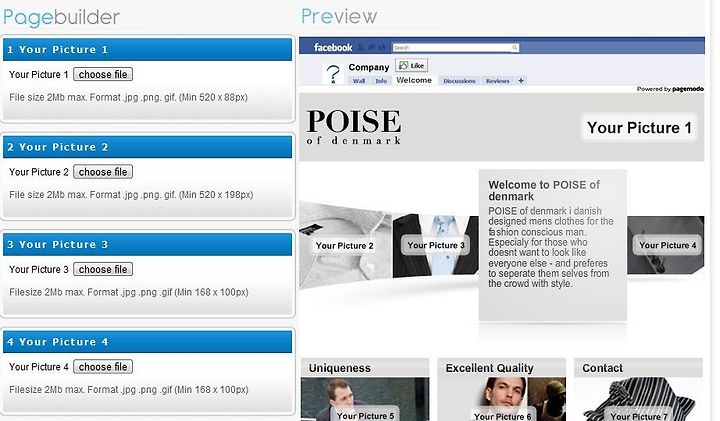Screen dimensions: 720x421
Task: Choose file for Your Picture 3
Action: 103,269
